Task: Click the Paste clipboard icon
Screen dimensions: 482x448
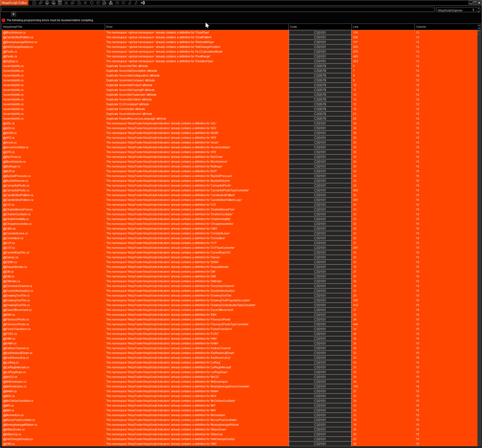Action: tap(79, 3)
